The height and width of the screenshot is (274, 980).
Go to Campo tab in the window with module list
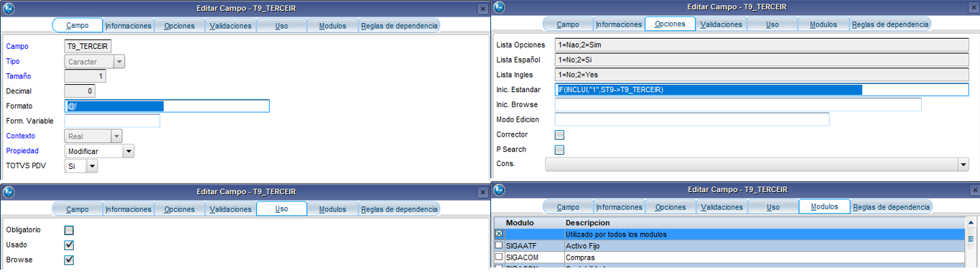(569, 206)
